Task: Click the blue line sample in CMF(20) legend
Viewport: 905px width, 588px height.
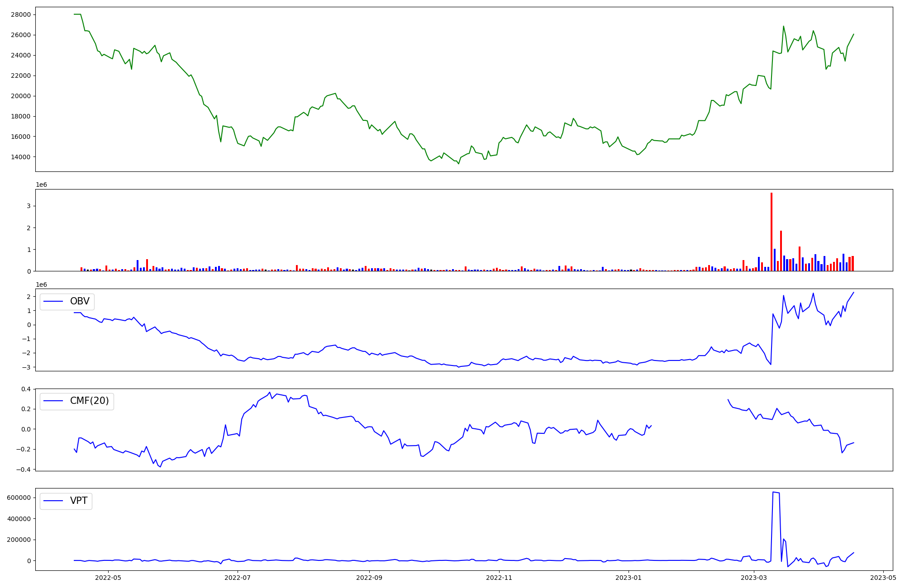Action: (x=53, y=401)
